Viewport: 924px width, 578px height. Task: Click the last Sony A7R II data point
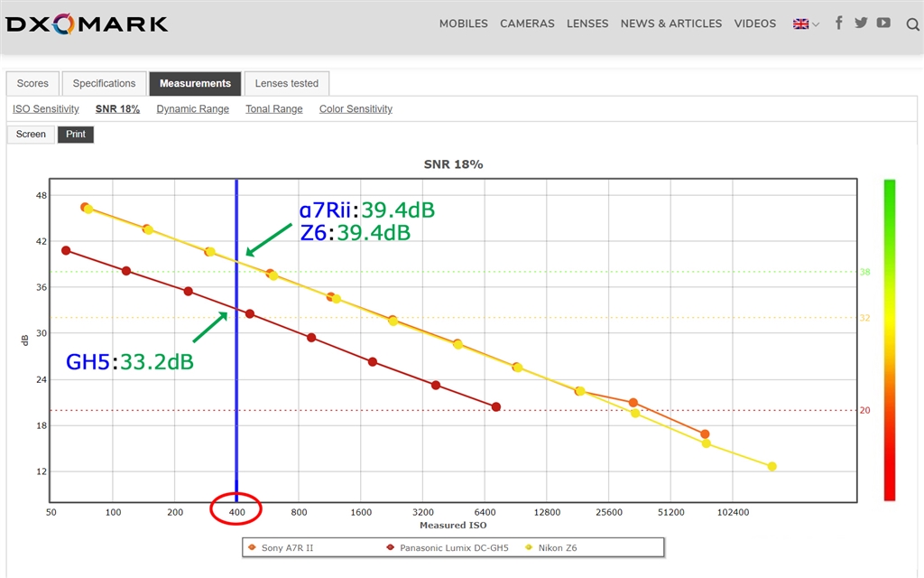[x=705, y=434]
